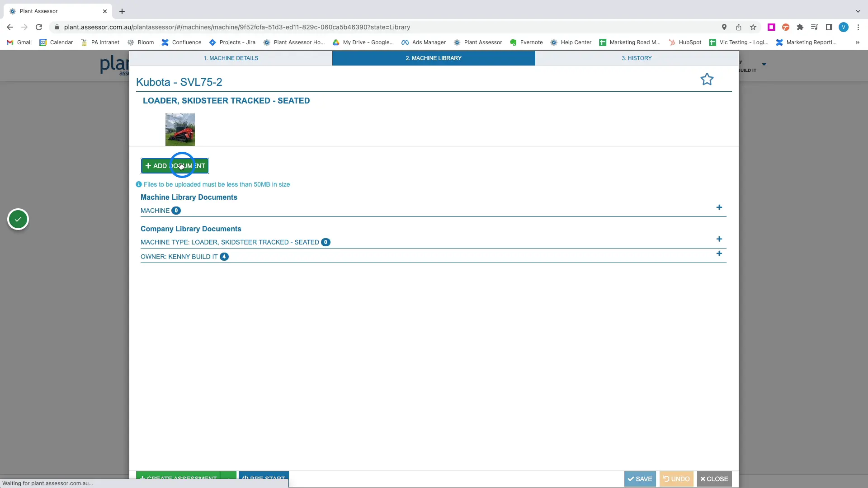This screenshot has height=488, width=868.
Task: Toggle the browser side panel icon
Action: [x=829, y=27]
